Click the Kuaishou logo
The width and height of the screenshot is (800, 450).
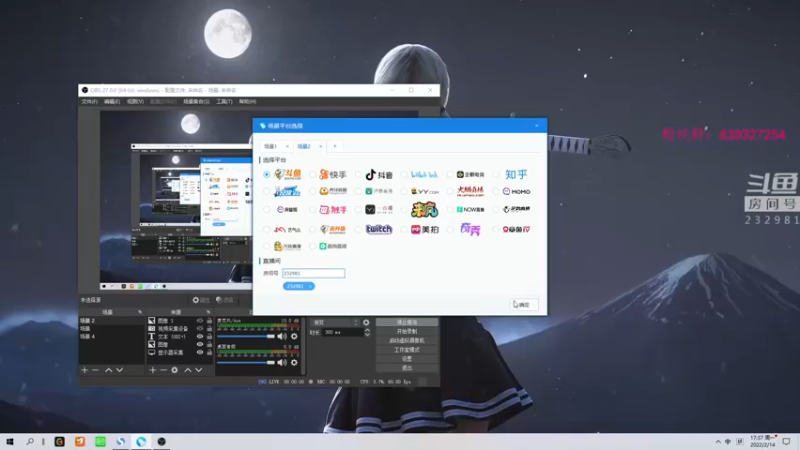[x=333, y=174]
